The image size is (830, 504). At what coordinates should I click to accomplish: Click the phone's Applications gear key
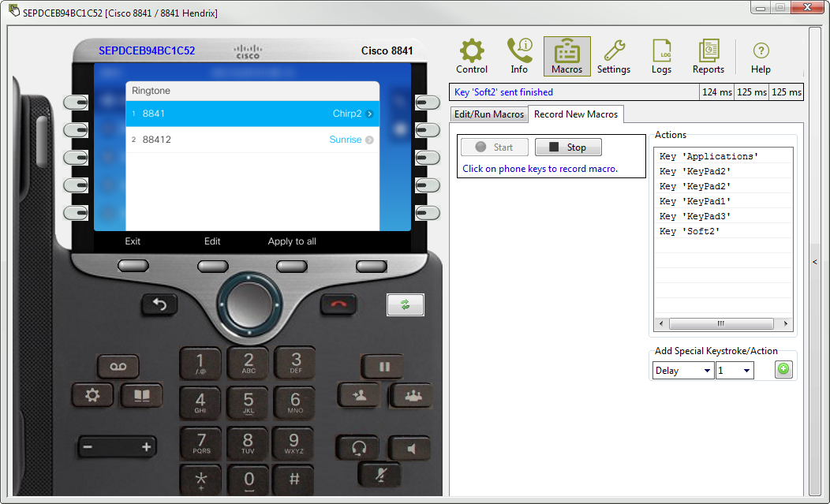(92, 395)
